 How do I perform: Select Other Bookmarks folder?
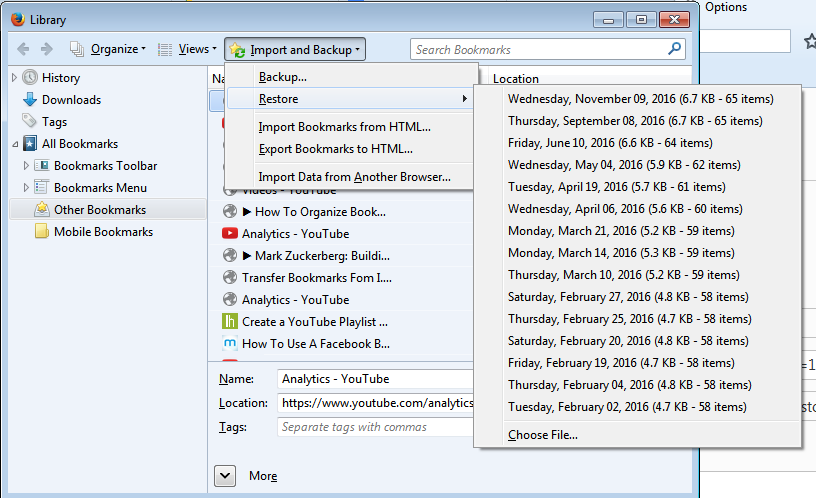coord(108,210)
